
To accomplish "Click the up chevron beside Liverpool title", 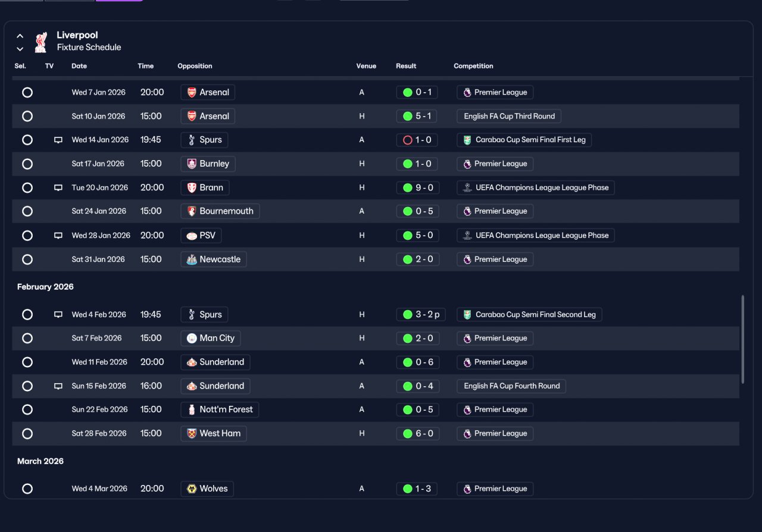I will [x=20, y=36].
